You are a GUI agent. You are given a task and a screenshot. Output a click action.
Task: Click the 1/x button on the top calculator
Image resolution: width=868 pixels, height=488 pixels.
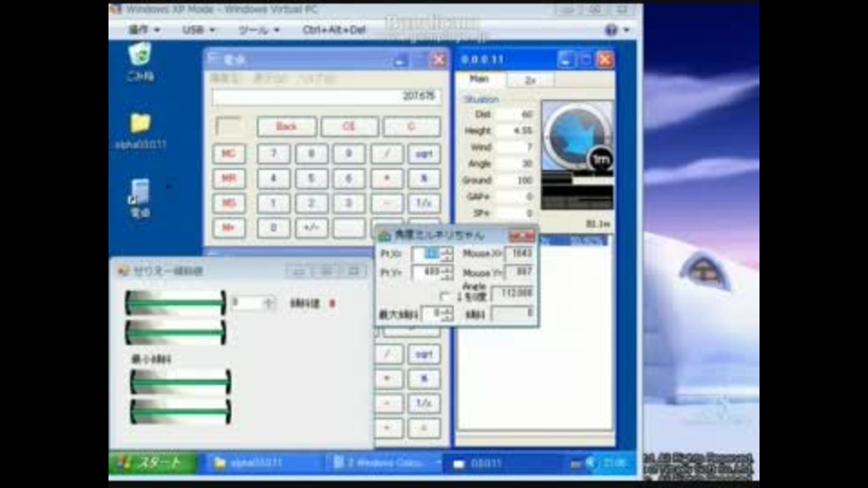click(x=424, y=203)
